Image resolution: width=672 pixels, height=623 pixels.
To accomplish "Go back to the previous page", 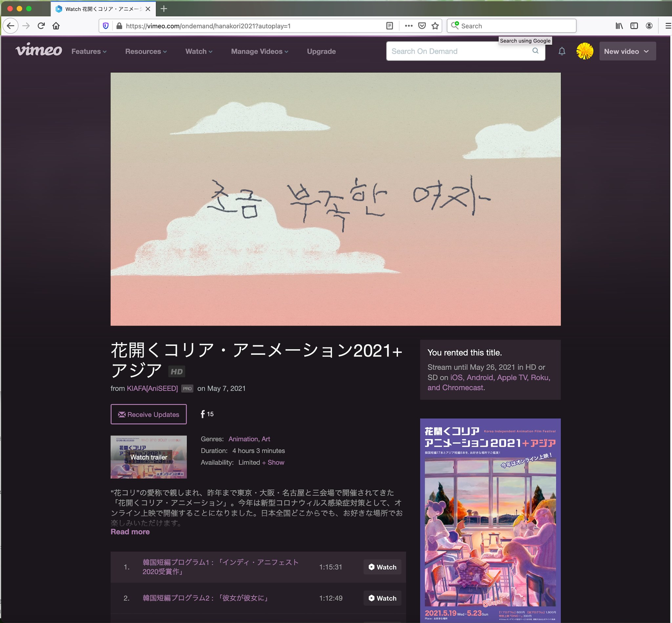I will click(x=10, y=26).
